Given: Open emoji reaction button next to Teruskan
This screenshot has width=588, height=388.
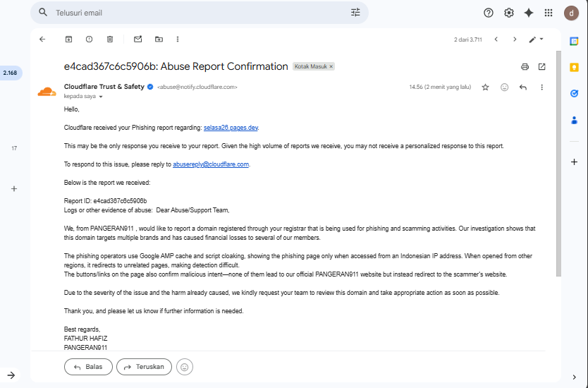Looking at the screenshot, I should pyautogui.click(x=184, y=367).
